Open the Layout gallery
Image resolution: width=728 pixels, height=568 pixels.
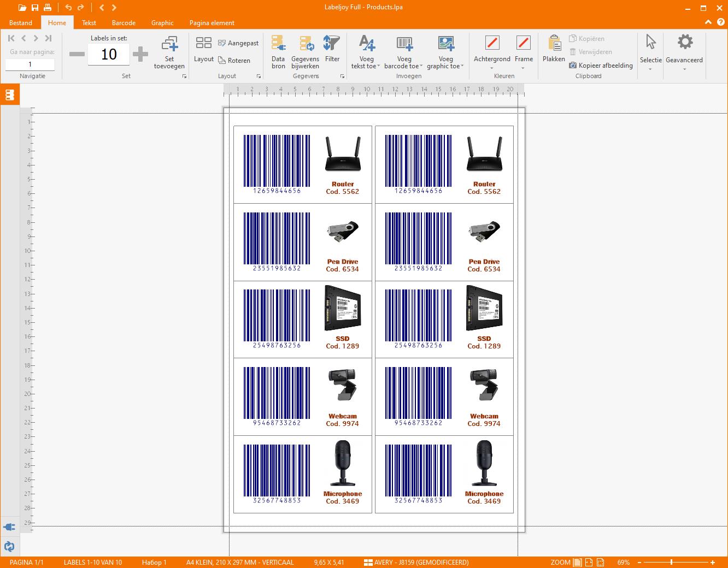[204, 49]
